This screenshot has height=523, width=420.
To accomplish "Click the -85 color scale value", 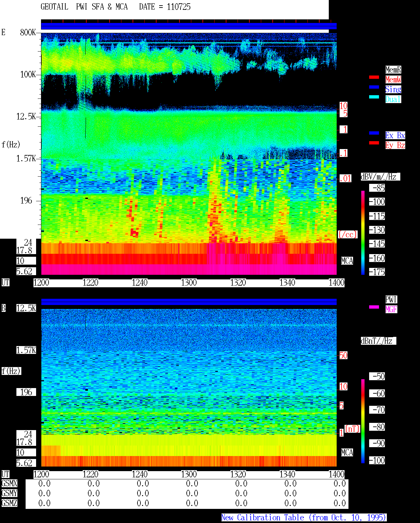I will click(x=377, y=188).
